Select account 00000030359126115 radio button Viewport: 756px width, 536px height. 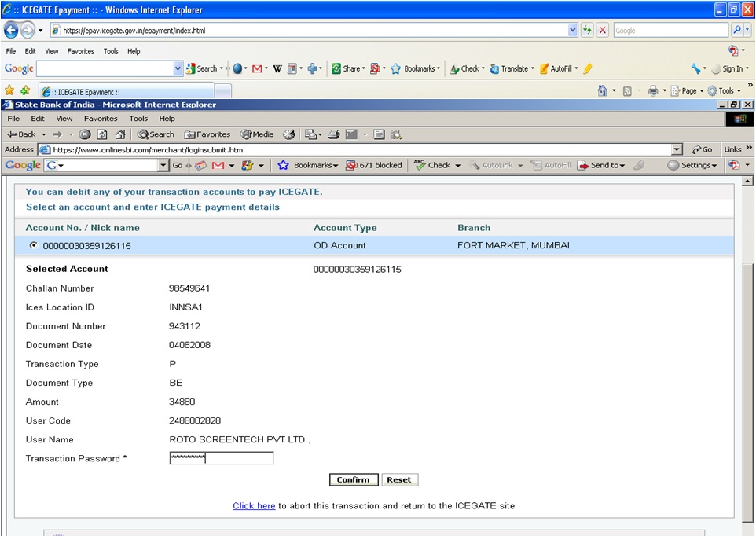pos(33,245)
